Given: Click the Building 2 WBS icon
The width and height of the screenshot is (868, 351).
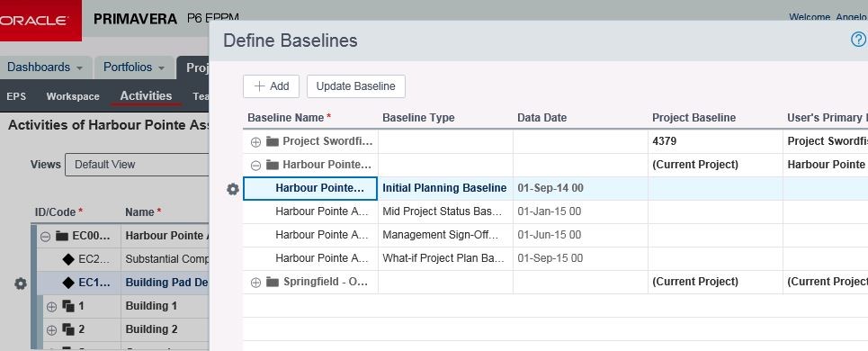Looking at the screenshot, I should [x=68, y=329].
